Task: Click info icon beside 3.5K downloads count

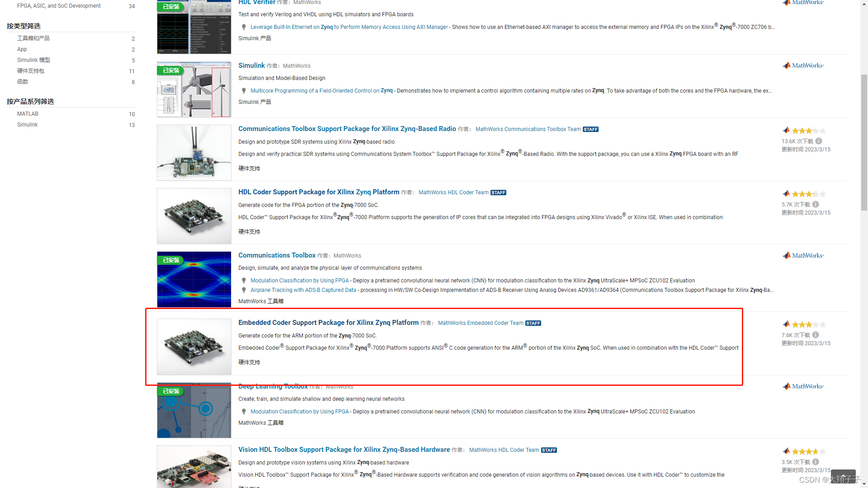Action: 816,462
